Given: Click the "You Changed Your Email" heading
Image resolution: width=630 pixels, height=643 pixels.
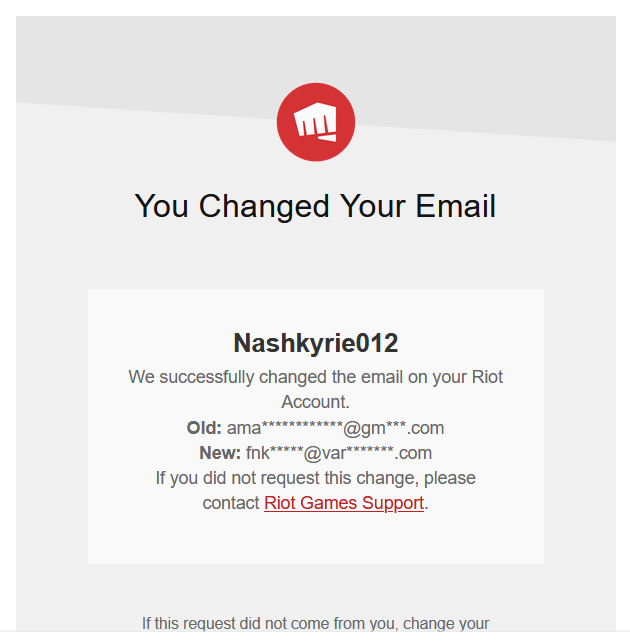Looking at the screenshot, I should 315,206.
